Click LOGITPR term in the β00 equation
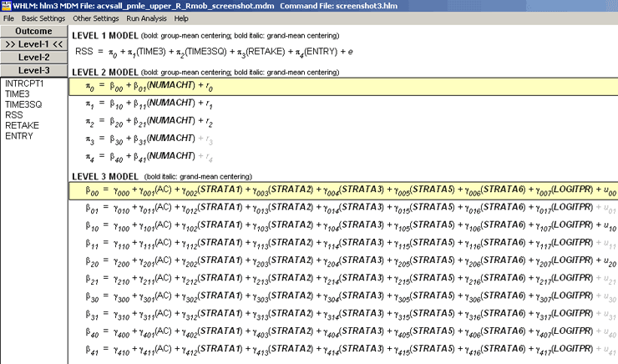Screen dimensions: 618x364 (572, 190)
